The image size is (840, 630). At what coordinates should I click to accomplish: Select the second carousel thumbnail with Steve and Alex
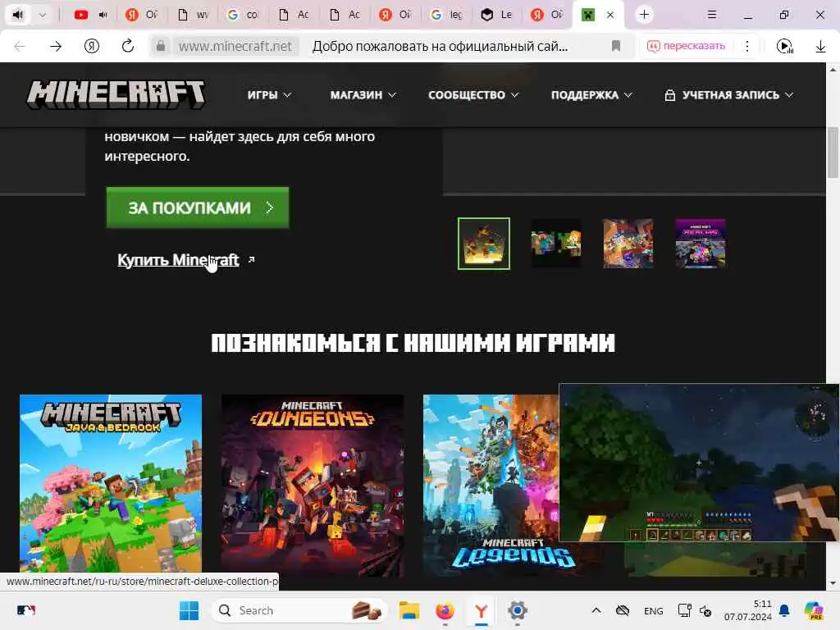[556, 244]
